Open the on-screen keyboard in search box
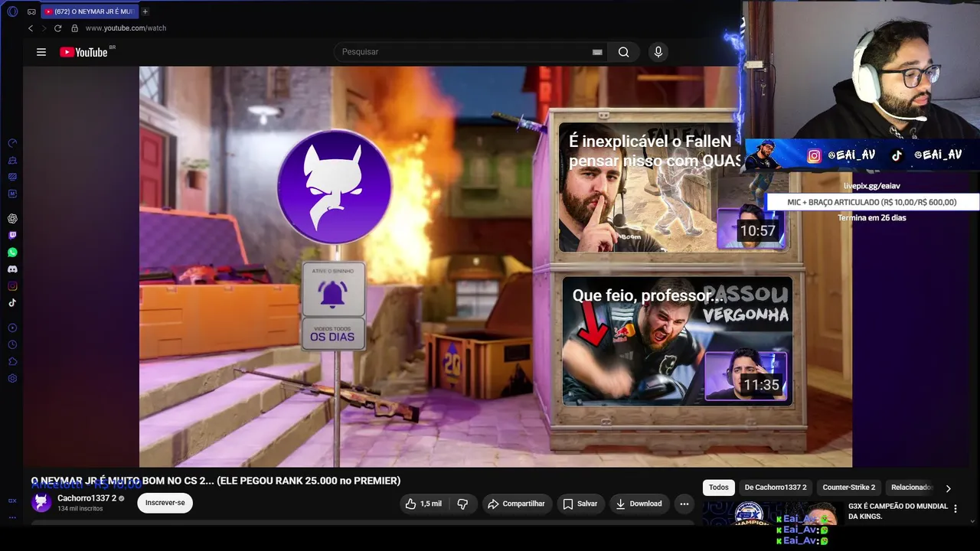The image size is (980, 551). [597, 52]
